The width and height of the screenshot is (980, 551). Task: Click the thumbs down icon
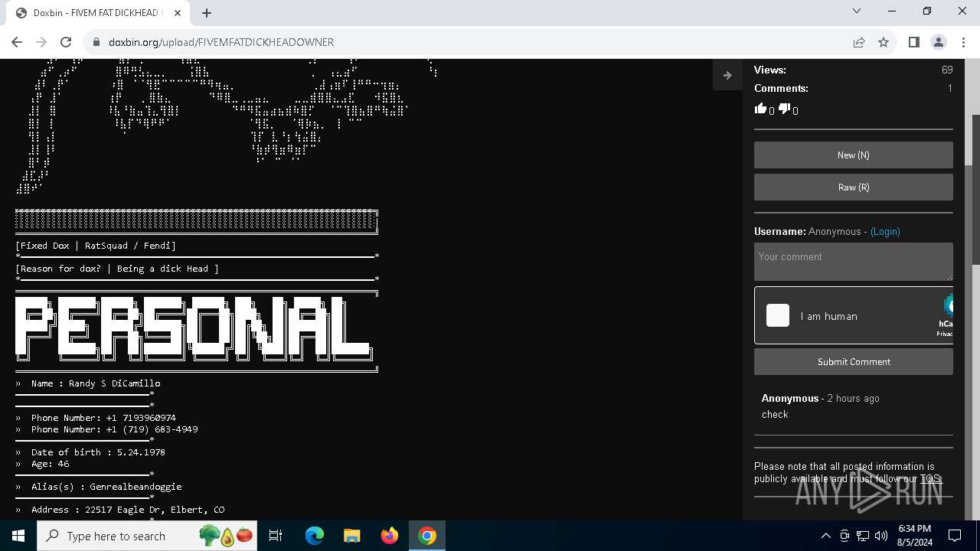tap(784, 109)
